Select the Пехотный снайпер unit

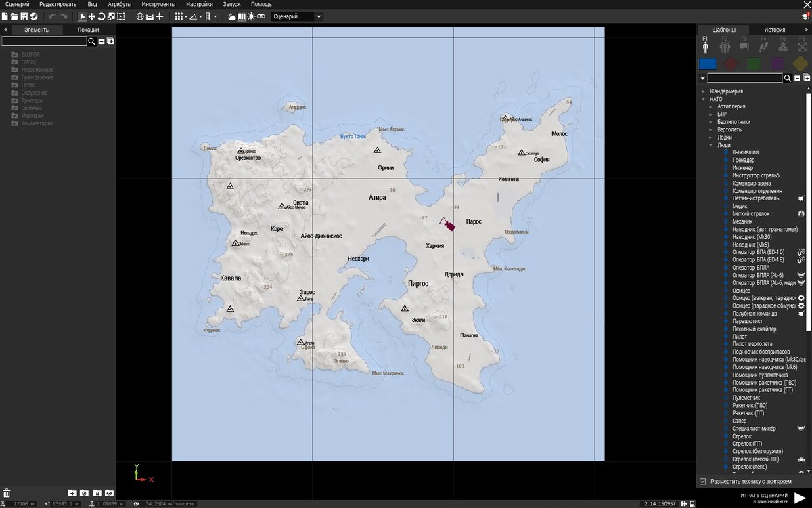754,329
